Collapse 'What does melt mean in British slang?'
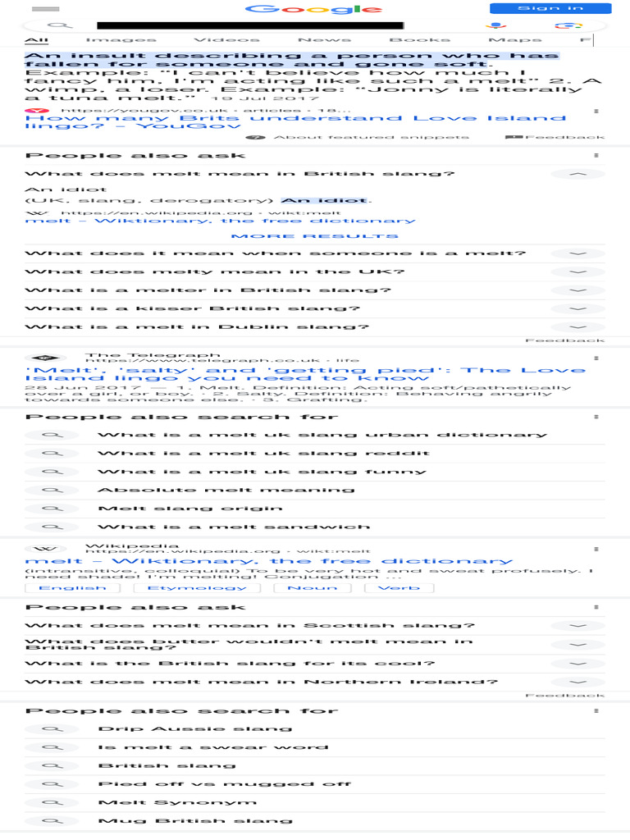 click(x=577, y=174)
